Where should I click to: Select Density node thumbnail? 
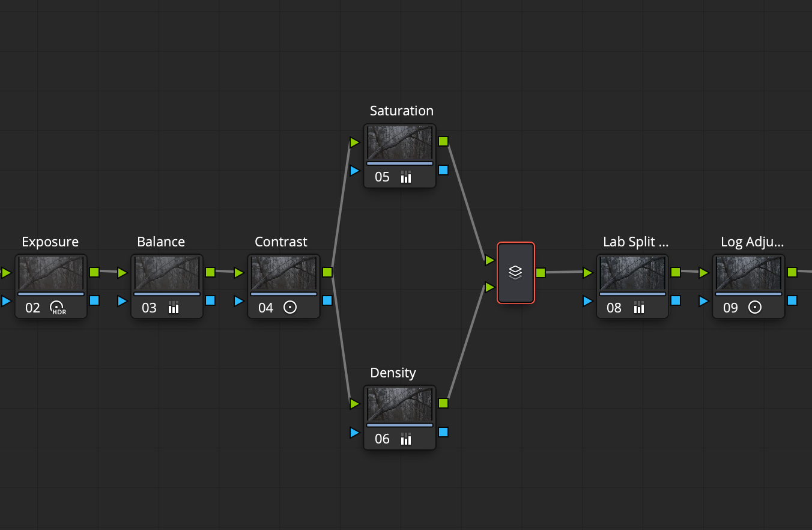[x=399, y=404]
